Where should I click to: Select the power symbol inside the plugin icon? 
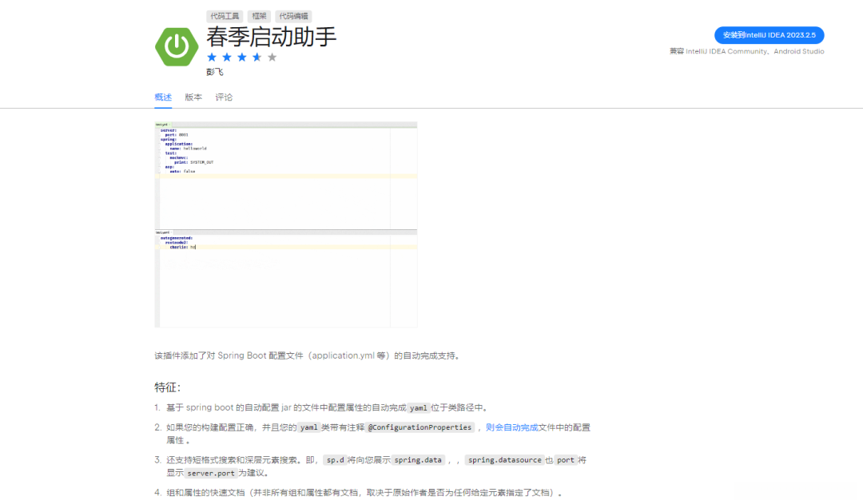click(176, 46)
